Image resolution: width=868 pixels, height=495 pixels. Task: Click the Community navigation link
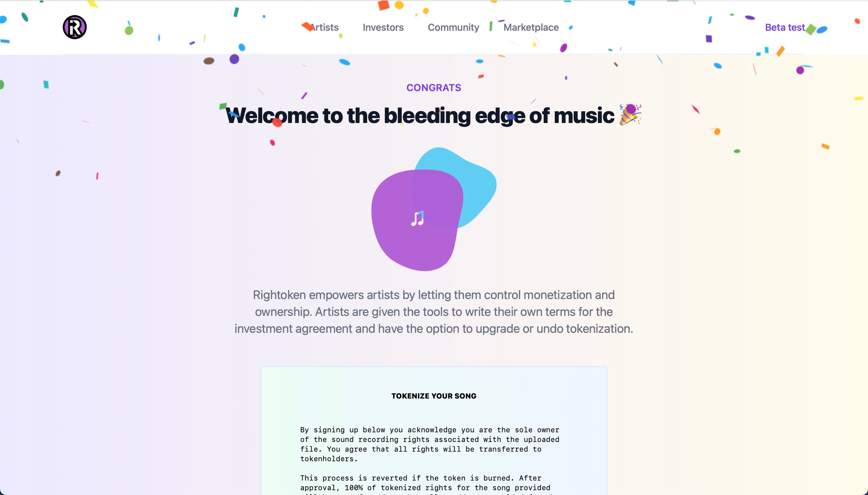coord(453,27)
